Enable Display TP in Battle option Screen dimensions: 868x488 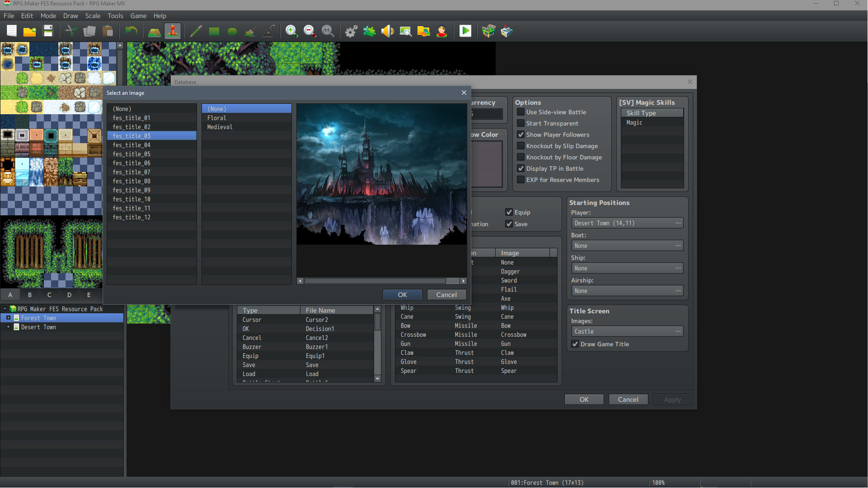[x=521, y=168]
